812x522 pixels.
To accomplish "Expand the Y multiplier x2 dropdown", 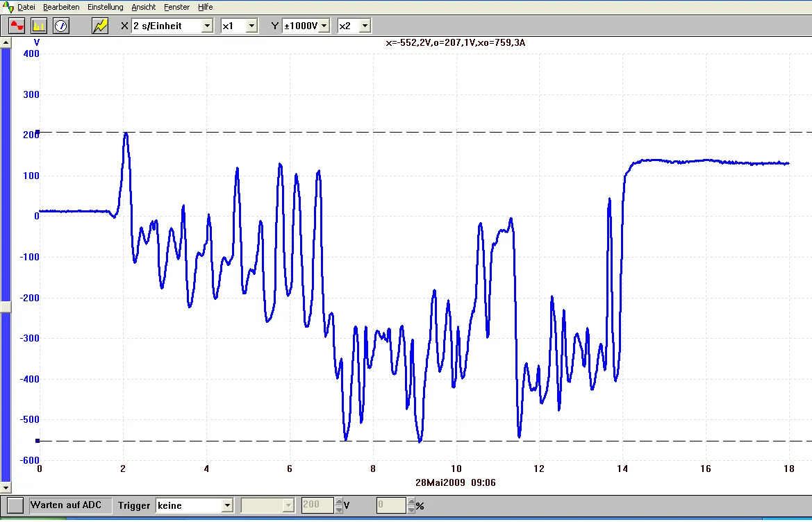I will tap(365, 26).
